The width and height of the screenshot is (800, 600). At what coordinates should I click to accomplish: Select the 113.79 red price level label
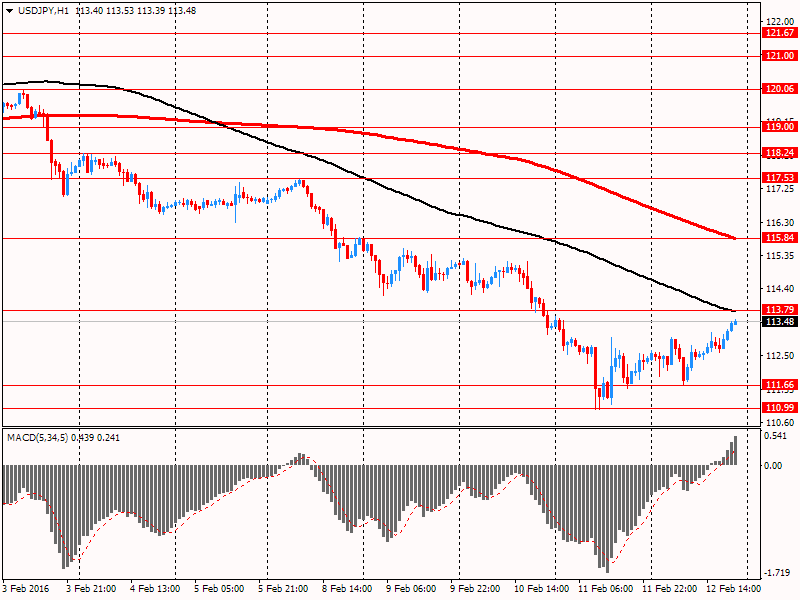[780, 310]
